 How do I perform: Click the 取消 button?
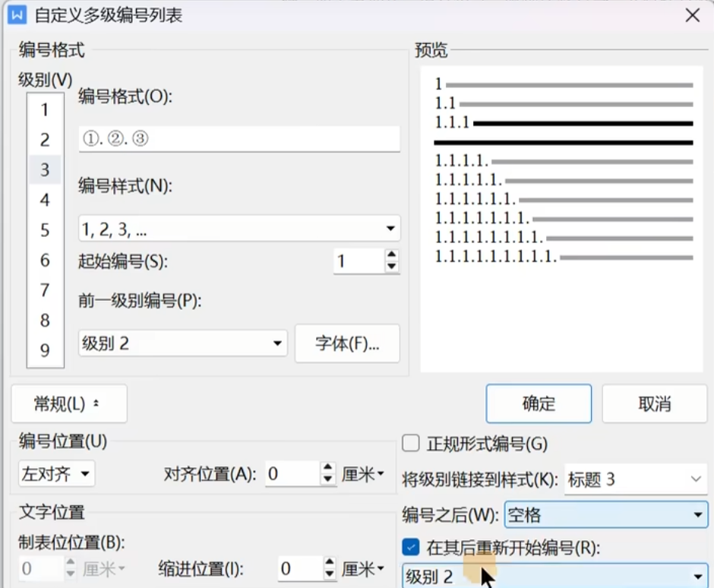tap(654, 403)
